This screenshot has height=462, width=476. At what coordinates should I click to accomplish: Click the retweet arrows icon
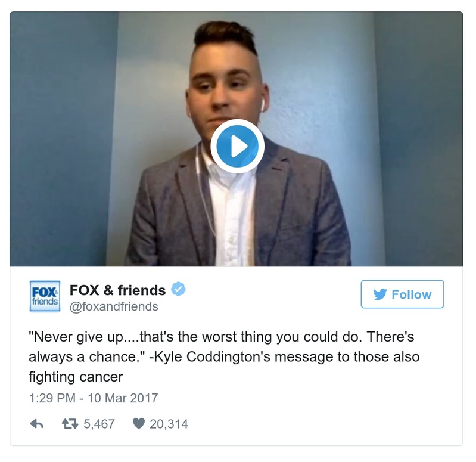pyautogui.click(x=70, y=424)
